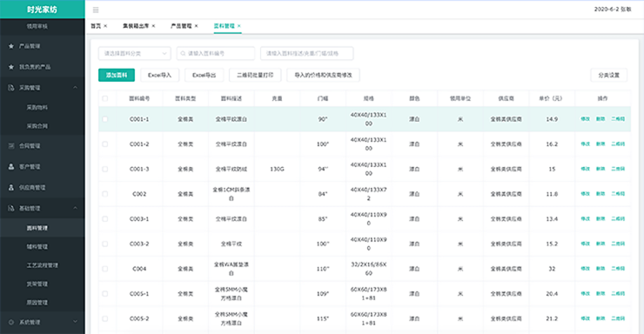Click the price cell 21.2
Screen dimensions: 644x334
[552, 319]
